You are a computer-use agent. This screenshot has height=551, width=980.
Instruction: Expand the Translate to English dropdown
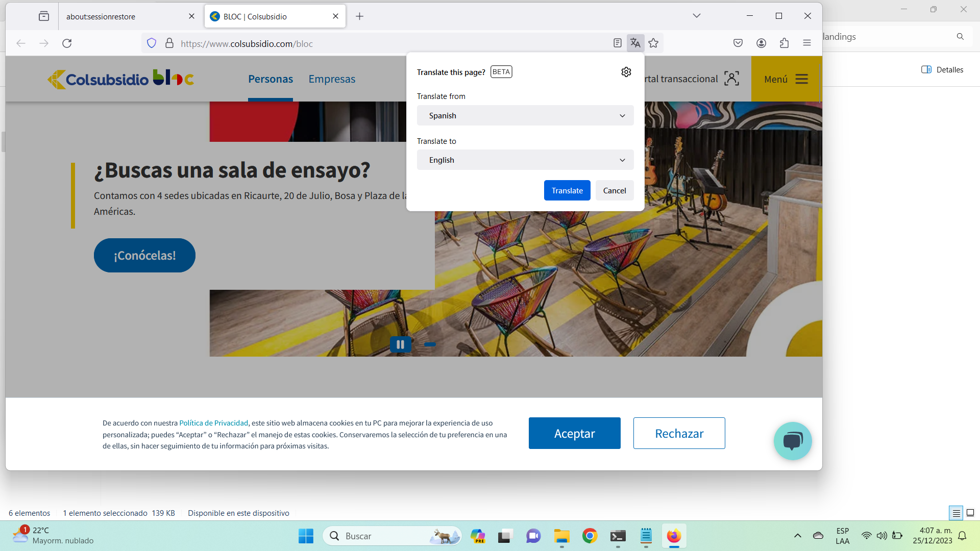pos(525,160)
